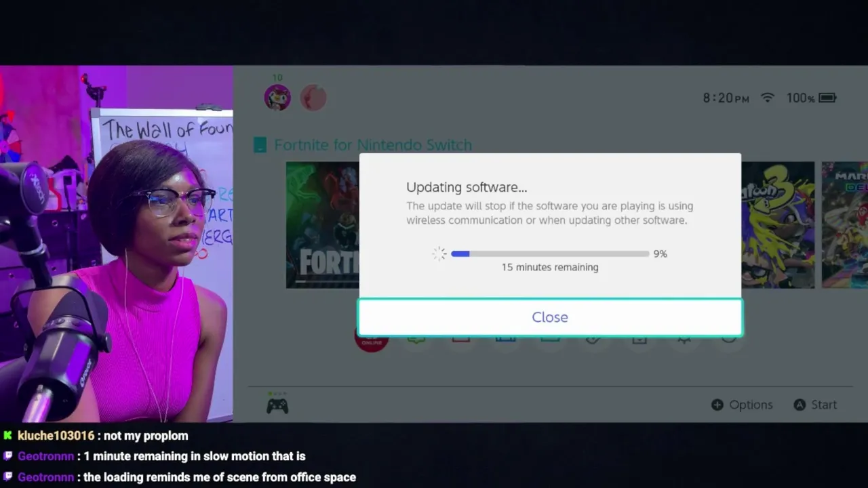Select the Splatoon 3 game tile
The height and width of the screenshot is (488, 868).
pyautogui.click(x=778, y=225)
